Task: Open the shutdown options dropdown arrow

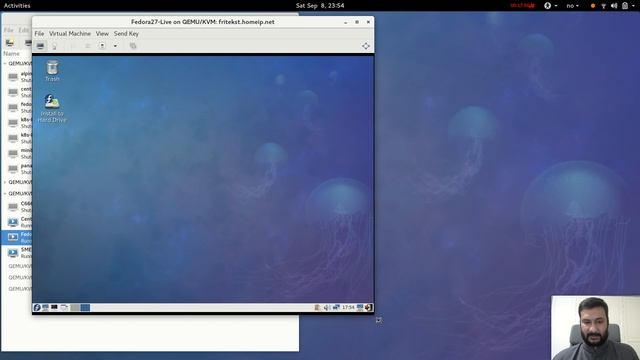Action: [x=115, y=46]
